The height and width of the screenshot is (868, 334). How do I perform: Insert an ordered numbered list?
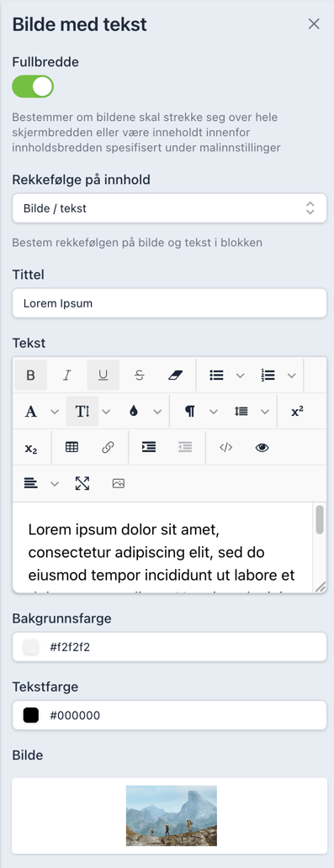(268, 376)
